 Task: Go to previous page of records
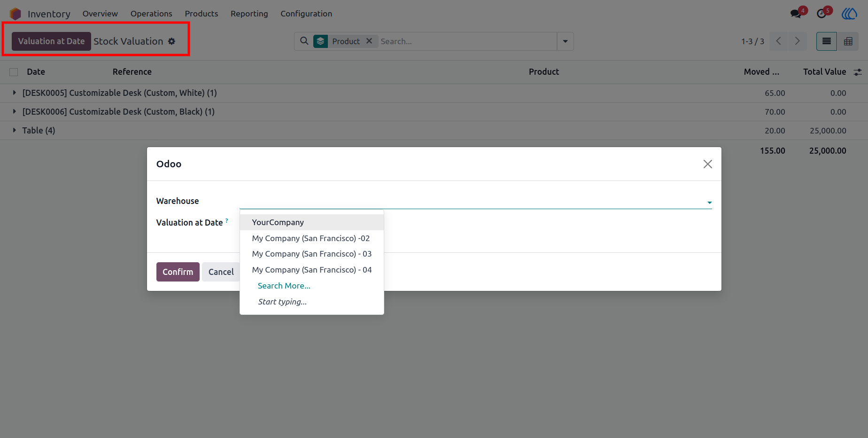(x=778, y=41)
